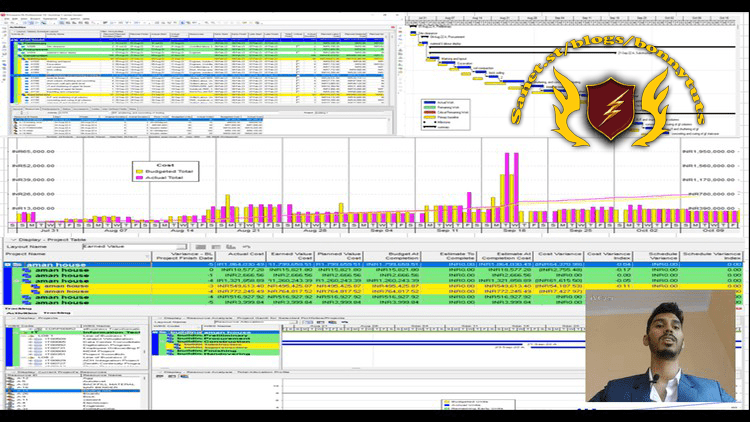
Task: Select the Resource Analysis view icon
Action: [x=246, y=247]
